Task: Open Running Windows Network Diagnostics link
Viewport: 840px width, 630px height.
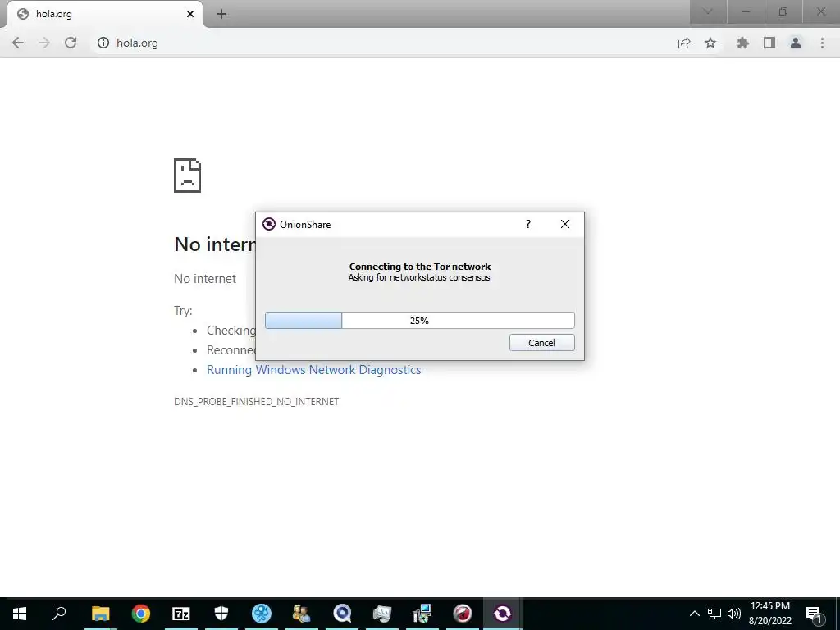Action: 314,370
